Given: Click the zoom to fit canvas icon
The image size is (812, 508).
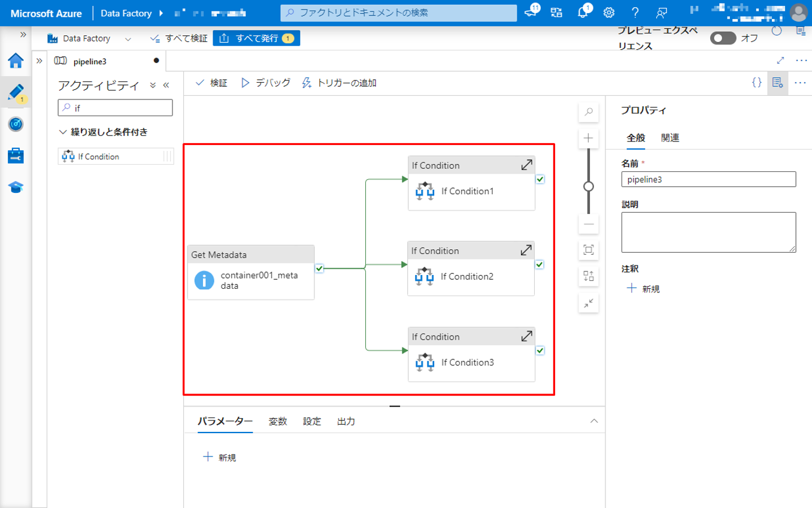Looking at the screenshot, I should (x=589, y=250).
